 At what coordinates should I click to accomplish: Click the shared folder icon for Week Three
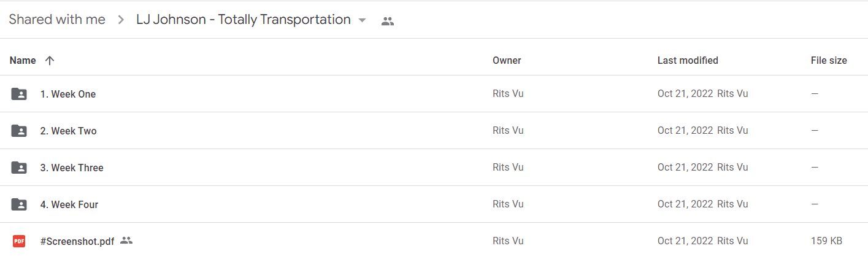tap(19, 168)
